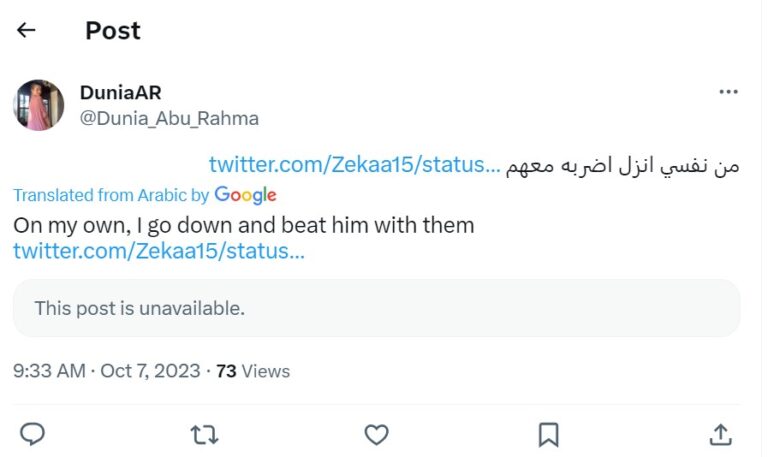Like the post with the heart icon
The height and width of the screenshot is (457, 768).
pos(376,434)
